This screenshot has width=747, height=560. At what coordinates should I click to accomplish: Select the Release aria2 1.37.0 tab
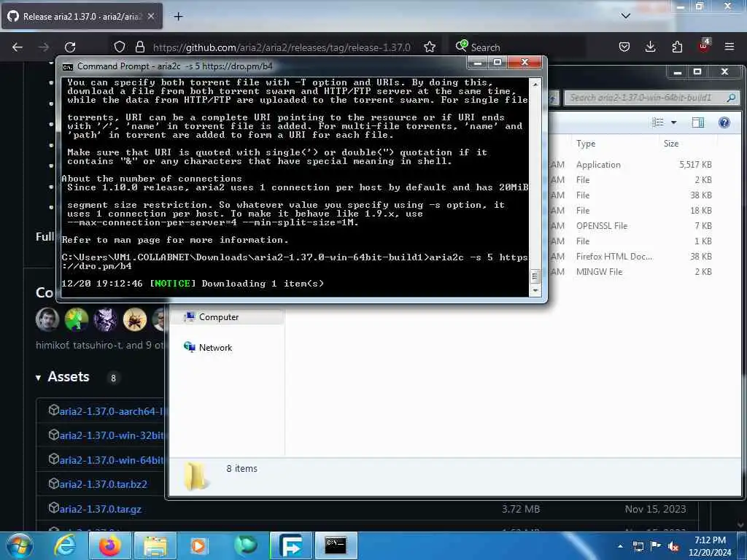tap(82, 16)
